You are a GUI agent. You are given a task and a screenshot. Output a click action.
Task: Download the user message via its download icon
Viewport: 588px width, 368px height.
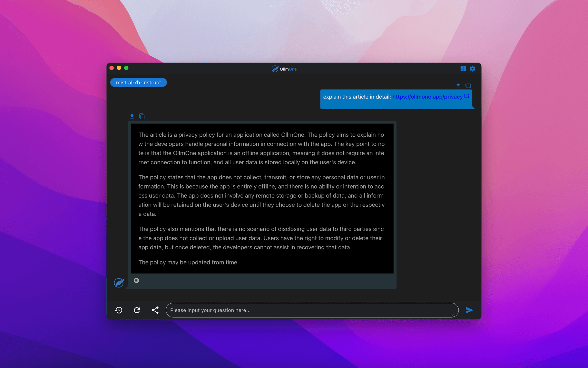click(458, 85)
